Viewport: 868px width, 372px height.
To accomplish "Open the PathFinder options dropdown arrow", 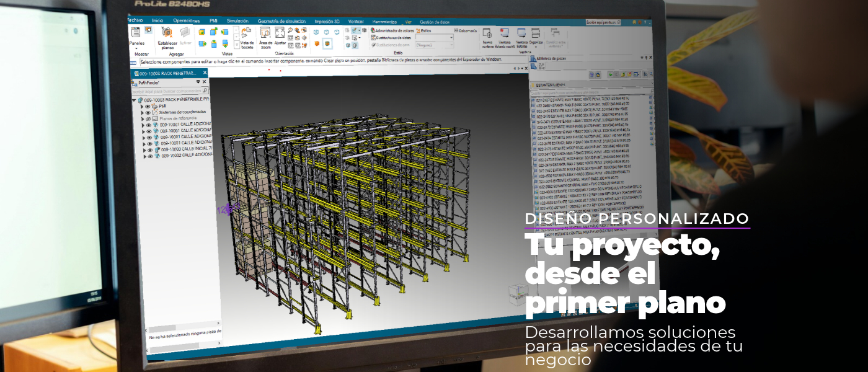I will [198, 82].
